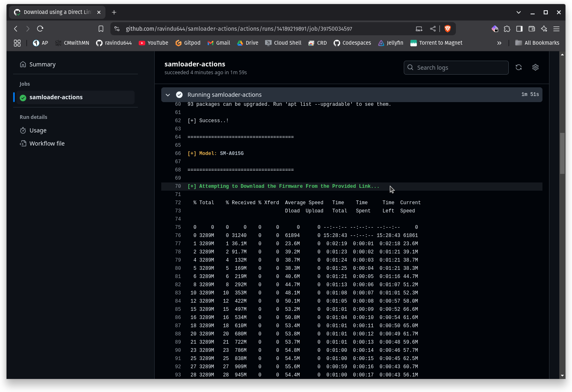Close the 'Download using a Direct Link' tab
The height and width of the screenshot is (392, 572).
(x=99, y=12)
